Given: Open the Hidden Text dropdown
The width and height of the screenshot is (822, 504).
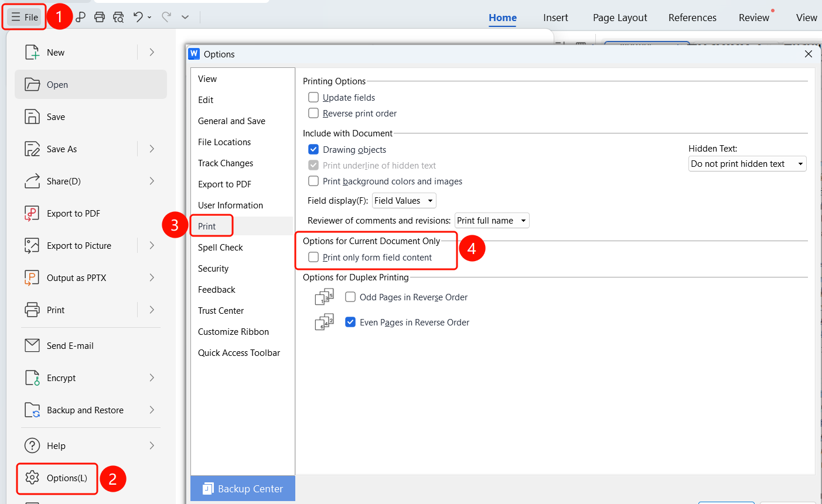Looking at the screenshot, I should coord(748,164).
